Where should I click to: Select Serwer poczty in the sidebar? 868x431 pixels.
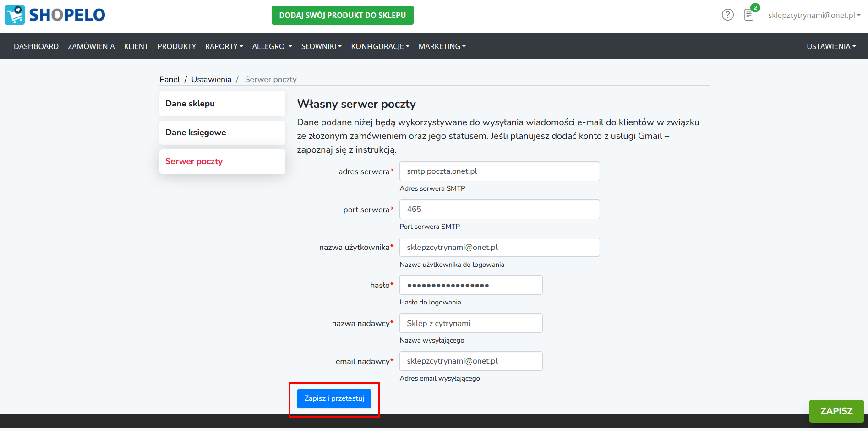[222, 161]
